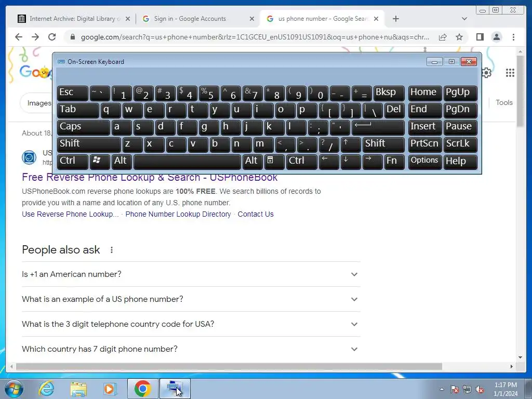Open a new Chrome tab

[x=395, y=19]
